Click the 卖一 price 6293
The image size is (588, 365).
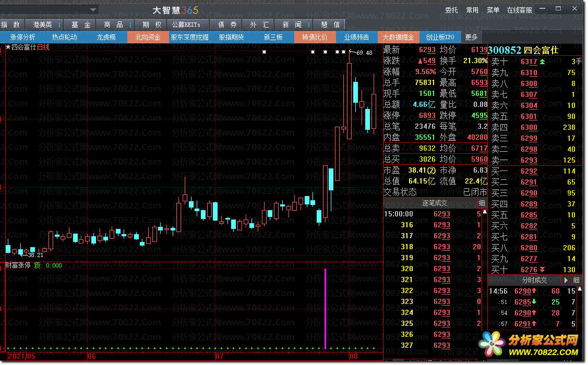pos(529,161)
